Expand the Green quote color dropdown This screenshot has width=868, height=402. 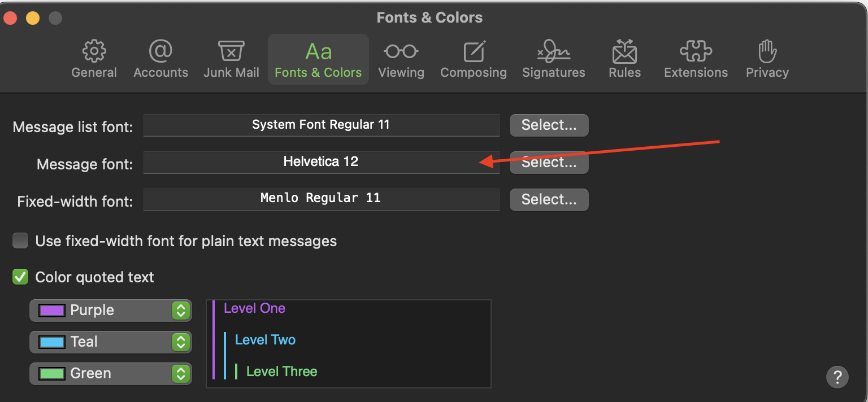[180, 373]
